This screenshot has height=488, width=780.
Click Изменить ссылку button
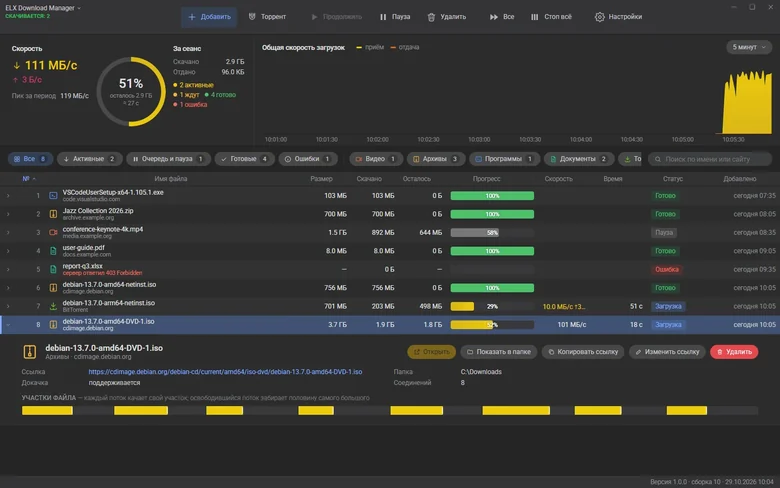tap(667, 352)
